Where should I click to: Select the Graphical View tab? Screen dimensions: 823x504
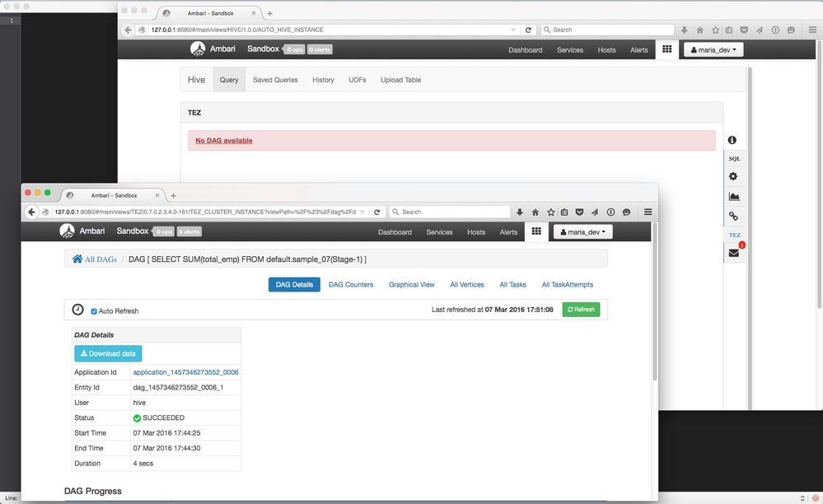(412, 284)
